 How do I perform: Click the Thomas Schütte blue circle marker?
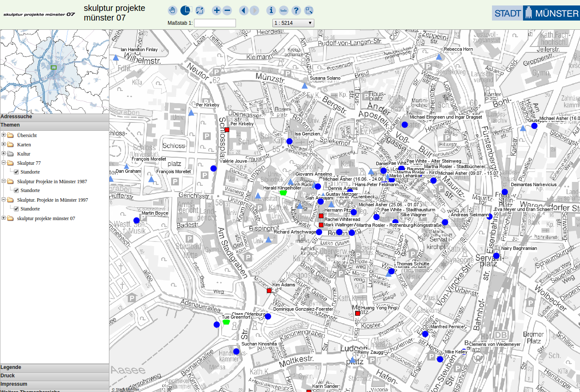(391, 272)
